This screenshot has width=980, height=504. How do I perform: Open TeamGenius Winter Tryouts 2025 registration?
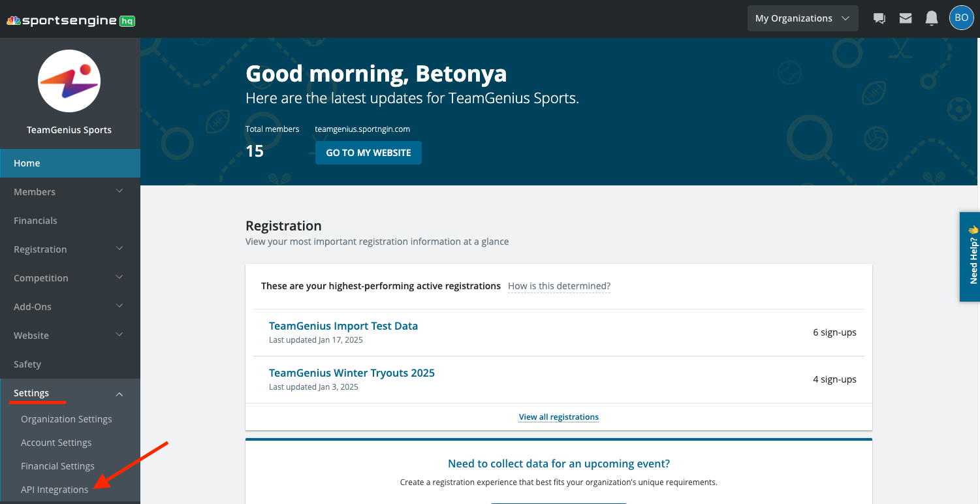[352, 373]
